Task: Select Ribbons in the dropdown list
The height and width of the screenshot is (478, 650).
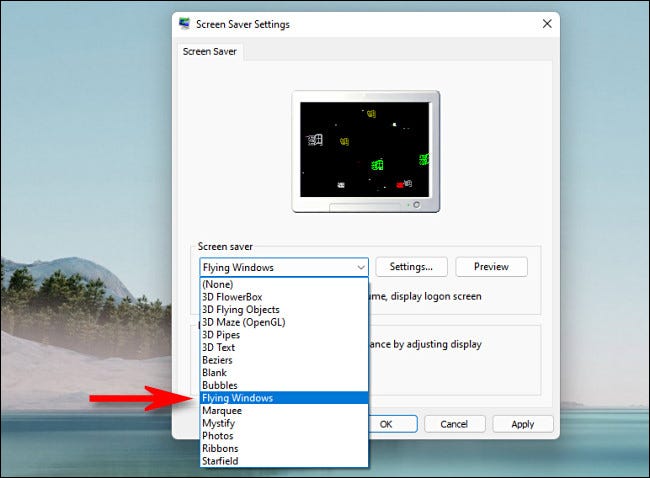Action: tap(284, 449)
